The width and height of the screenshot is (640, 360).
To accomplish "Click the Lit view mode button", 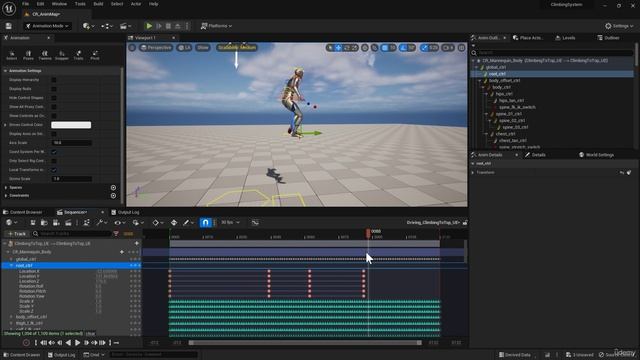I will click(x=184, y=48).
